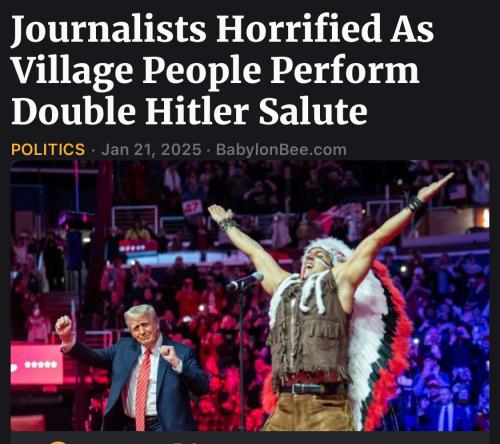
Task: Click the performer's raised right wristband
Action: pos(228,225)
